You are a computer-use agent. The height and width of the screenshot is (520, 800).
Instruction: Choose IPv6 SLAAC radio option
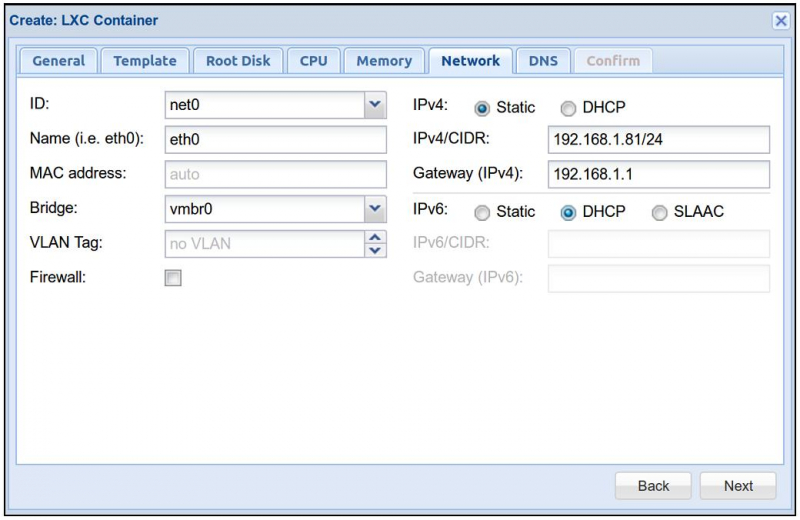[x=660, y=212]
